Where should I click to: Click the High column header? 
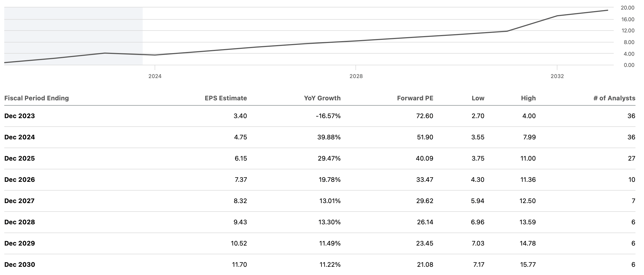click(x=528, y=98)
